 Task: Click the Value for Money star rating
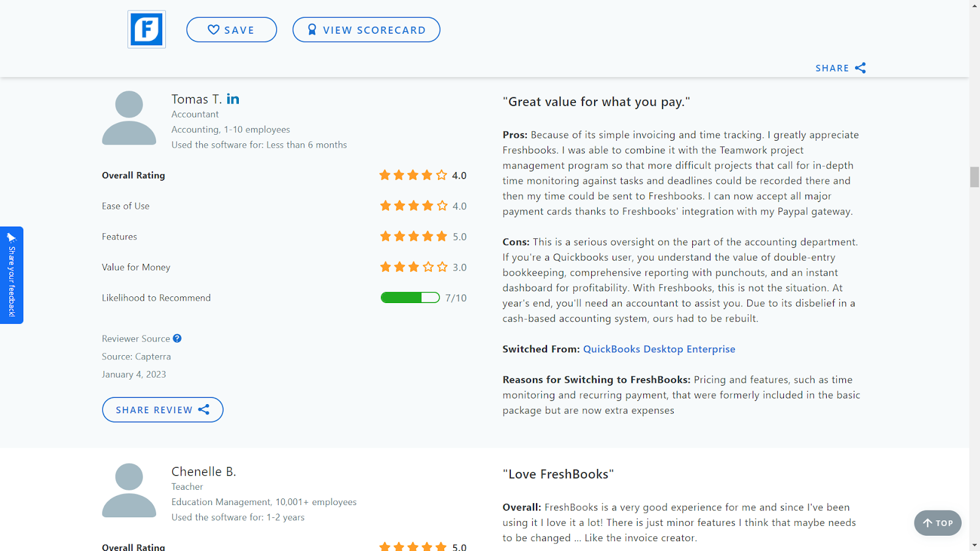tap(413, 267)
